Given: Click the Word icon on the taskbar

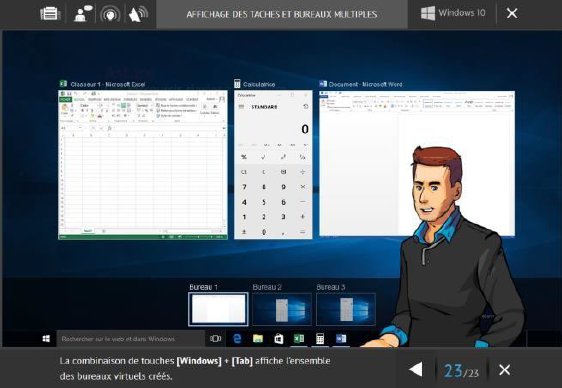Looking at the screenshot, I should point(341,339).
